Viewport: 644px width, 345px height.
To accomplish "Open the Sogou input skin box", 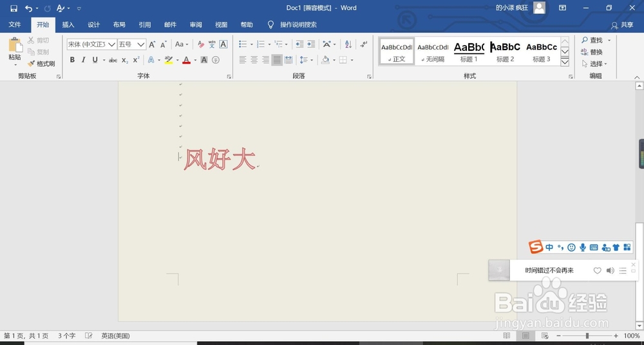I will point(616,247).
